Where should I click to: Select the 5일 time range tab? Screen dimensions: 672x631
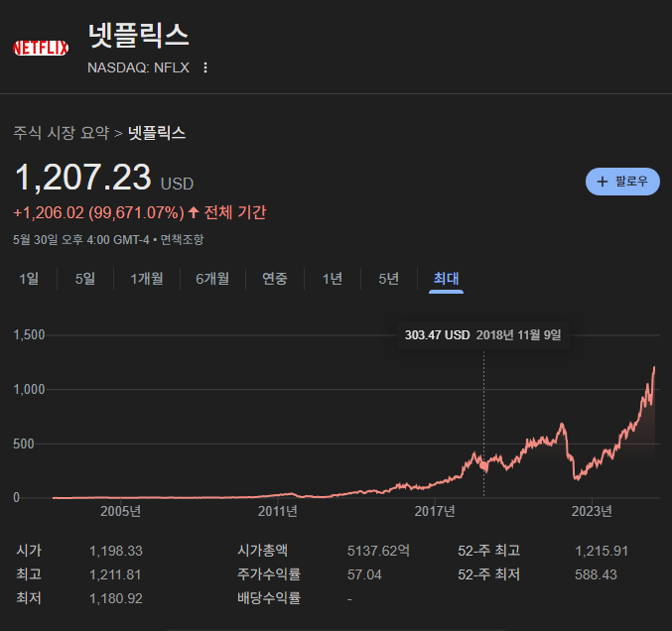tap(84, 279)
